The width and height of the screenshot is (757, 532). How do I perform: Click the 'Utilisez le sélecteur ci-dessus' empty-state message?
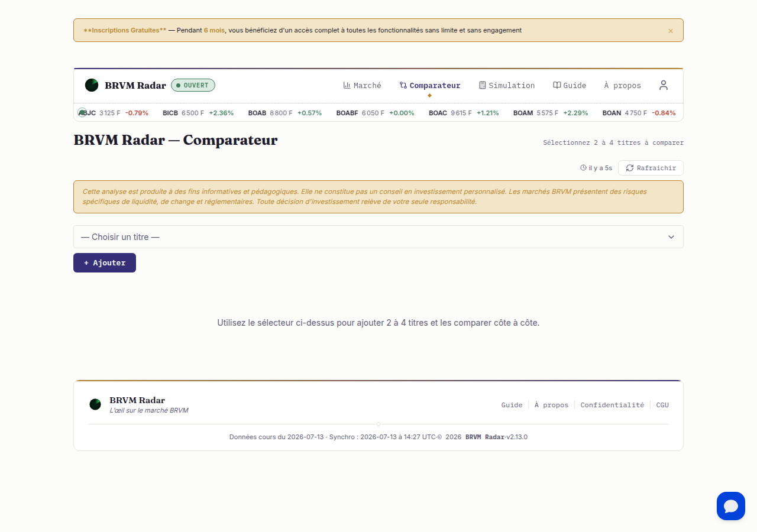[378, 323]
